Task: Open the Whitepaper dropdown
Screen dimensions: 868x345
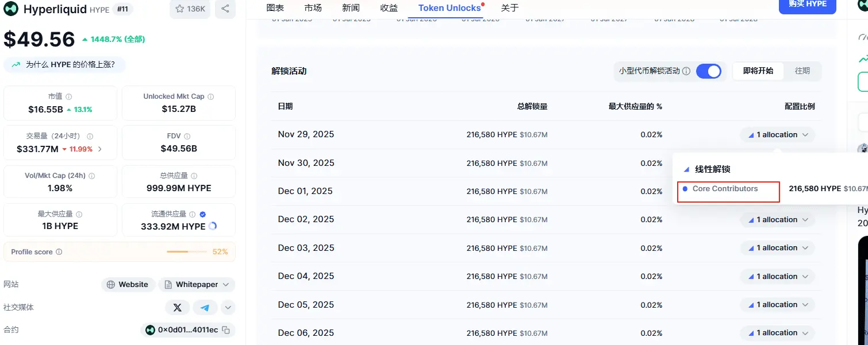Action: [197, 285]
